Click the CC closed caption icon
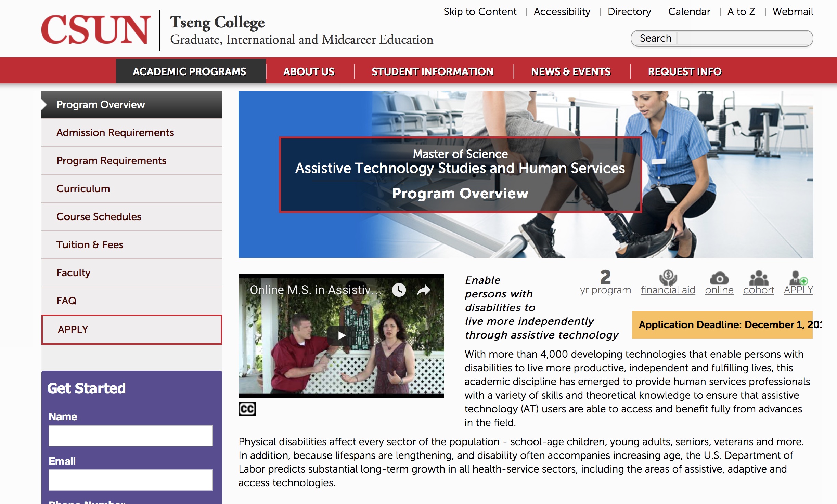The height and width of the screenshot is (504, 837). (x=247, y=409)
